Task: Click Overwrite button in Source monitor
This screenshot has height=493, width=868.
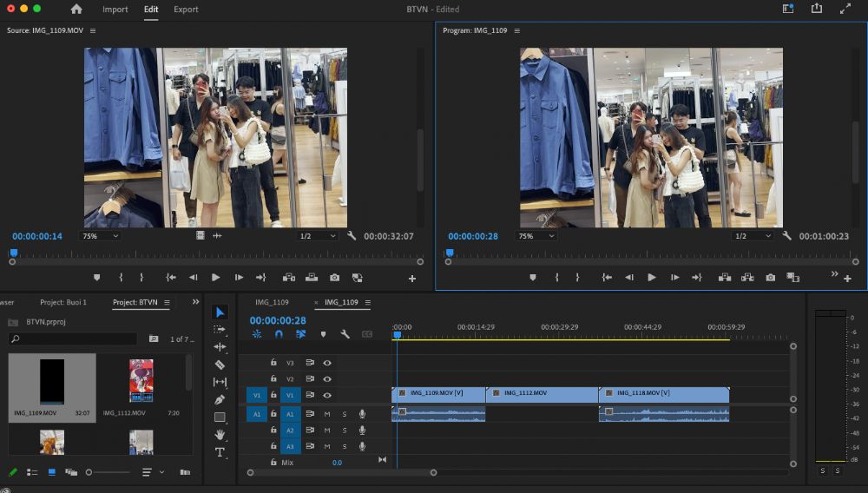Action: click(x=312, y=278)
